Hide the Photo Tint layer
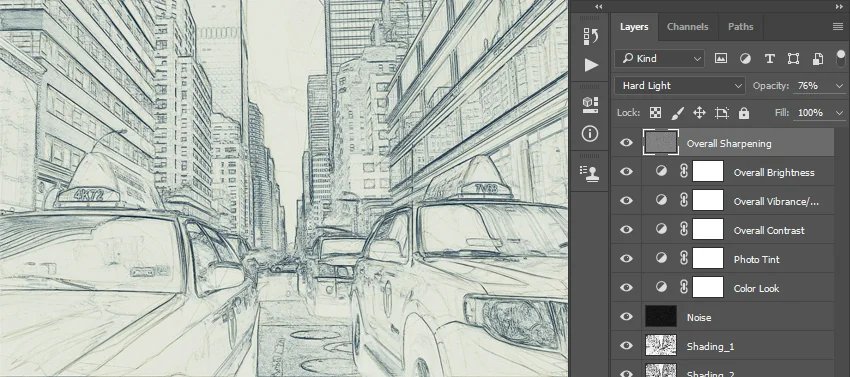 click(627, 259)
